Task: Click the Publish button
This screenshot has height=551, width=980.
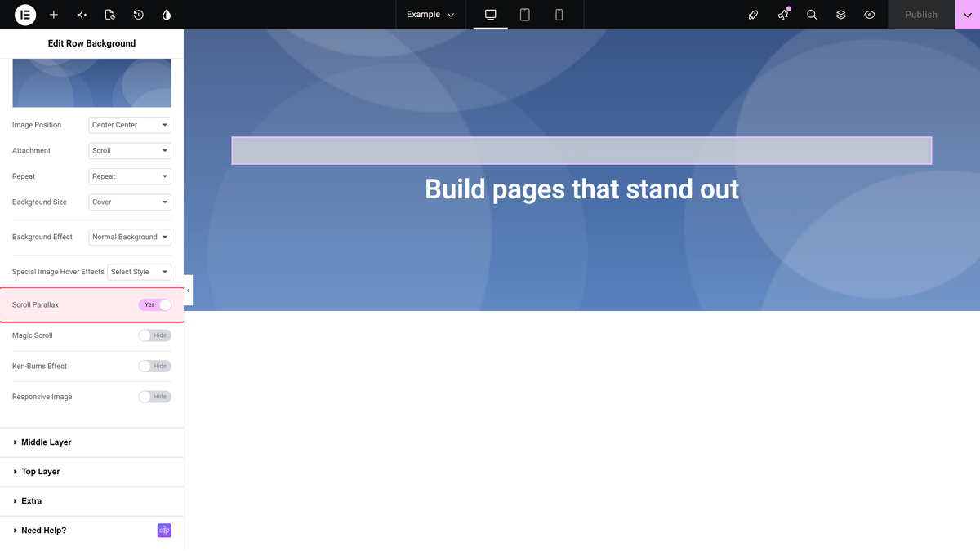Action: pos(921,15)
